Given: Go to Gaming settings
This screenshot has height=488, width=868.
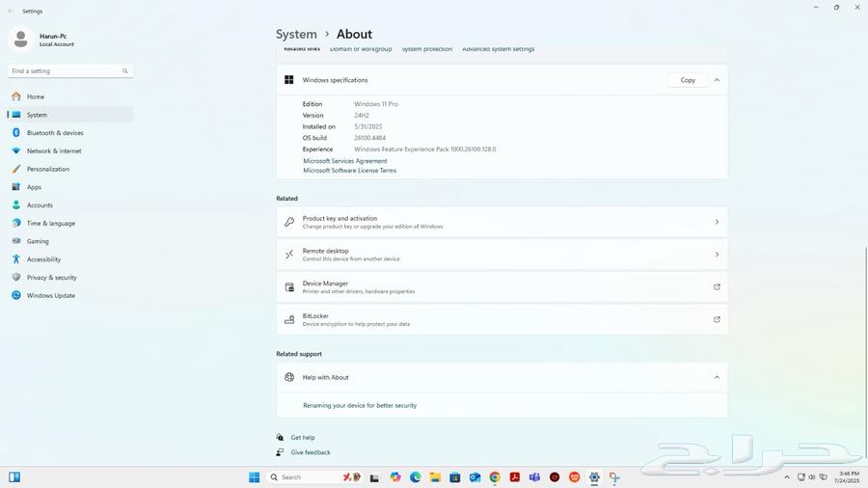Looking at the screenshot, I should click(x=70, y=241).
